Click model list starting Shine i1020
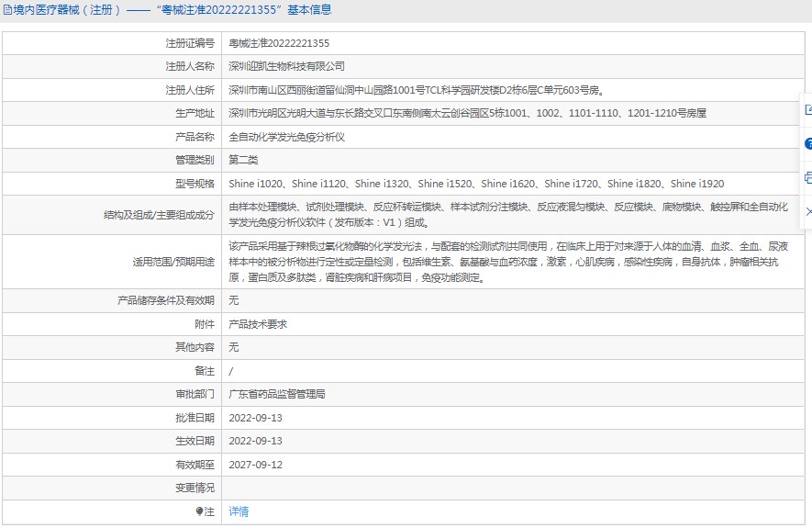Image resolution: width=812 pixels, height=528 pixels. click(x=476, y=184)
